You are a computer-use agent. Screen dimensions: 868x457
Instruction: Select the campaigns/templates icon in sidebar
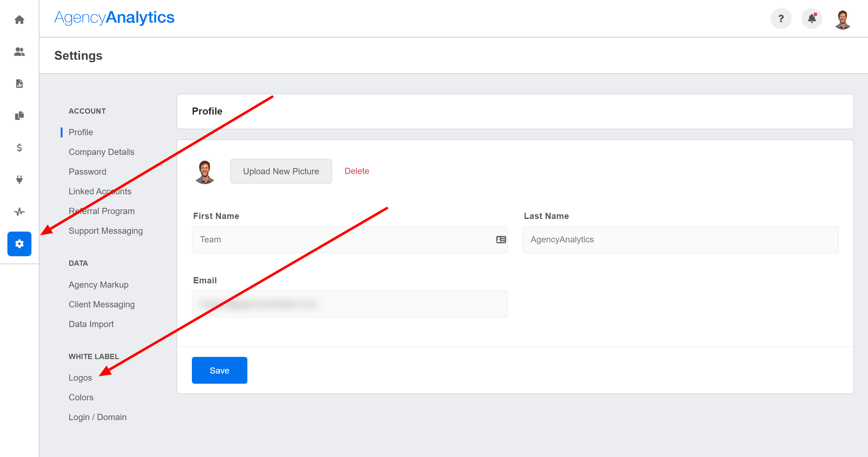pyautogui.click(x=19, y=115)
